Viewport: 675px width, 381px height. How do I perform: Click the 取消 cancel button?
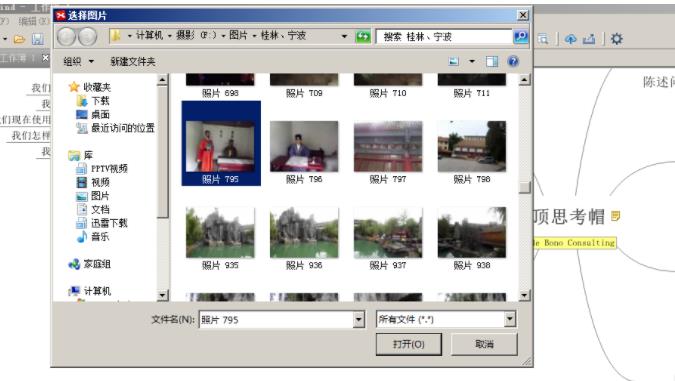(484, 344)
